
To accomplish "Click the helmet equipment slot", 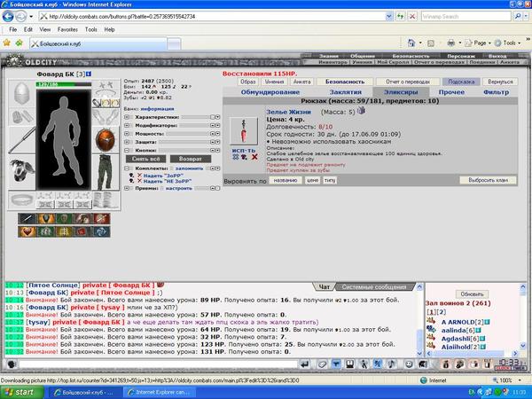I will coord(21,94).
